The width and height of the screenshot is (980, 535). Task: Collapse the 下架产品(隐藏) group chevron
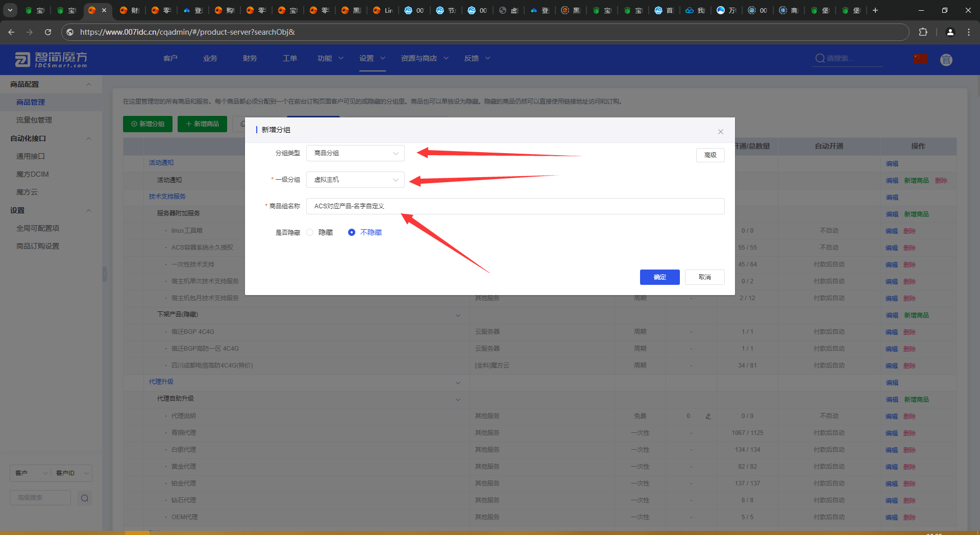[x=458, y=315]
